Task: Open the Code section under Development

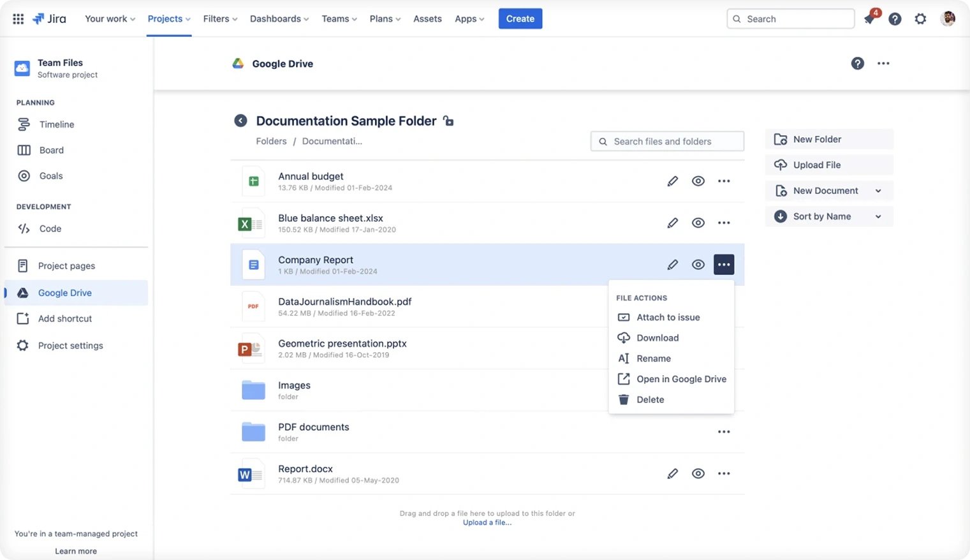Action: [49, 228]
